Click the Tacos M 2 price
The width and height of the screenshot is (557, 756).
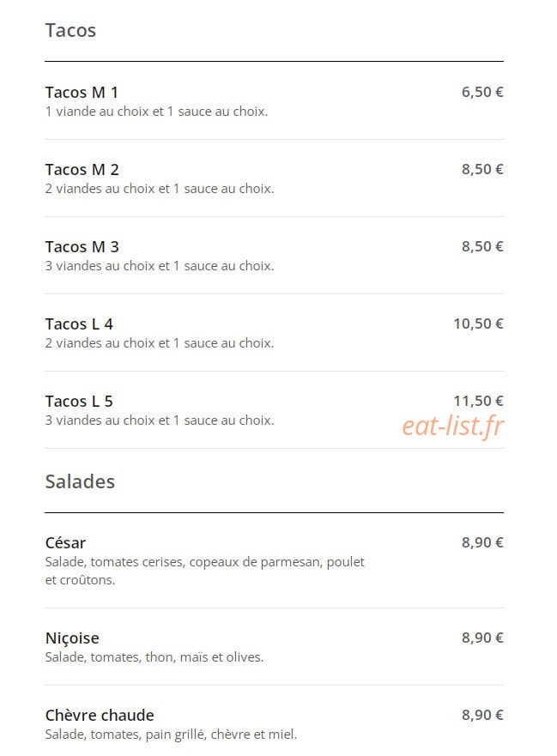[482, 169]
